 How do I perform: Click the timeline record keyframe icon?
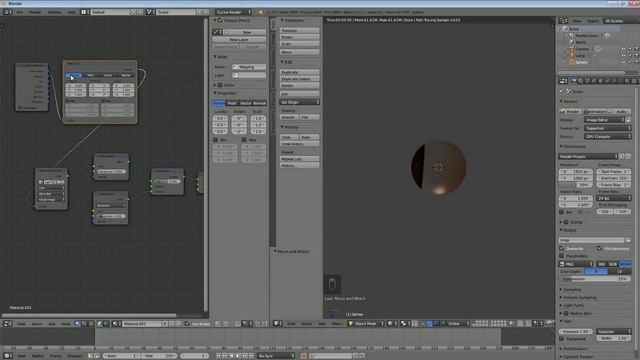coord(304,356)
